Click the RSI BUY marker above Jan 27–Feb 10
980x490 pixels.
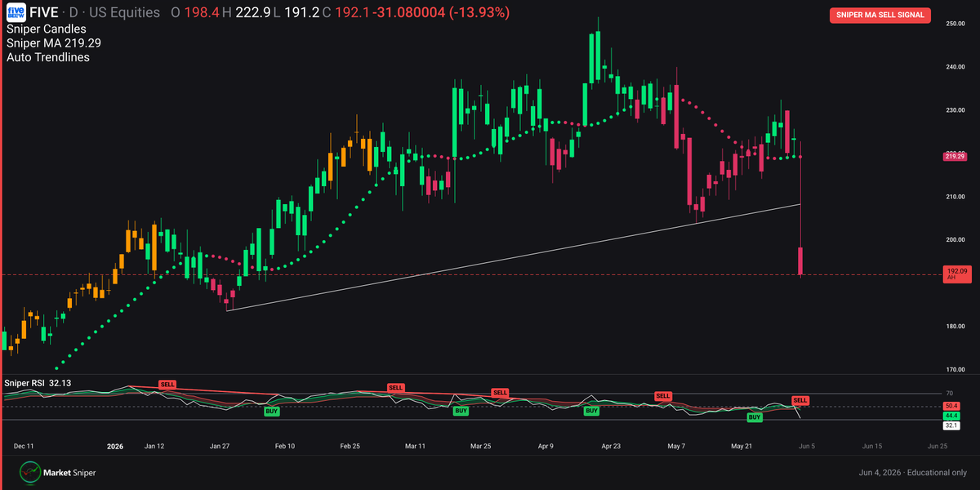272,412
